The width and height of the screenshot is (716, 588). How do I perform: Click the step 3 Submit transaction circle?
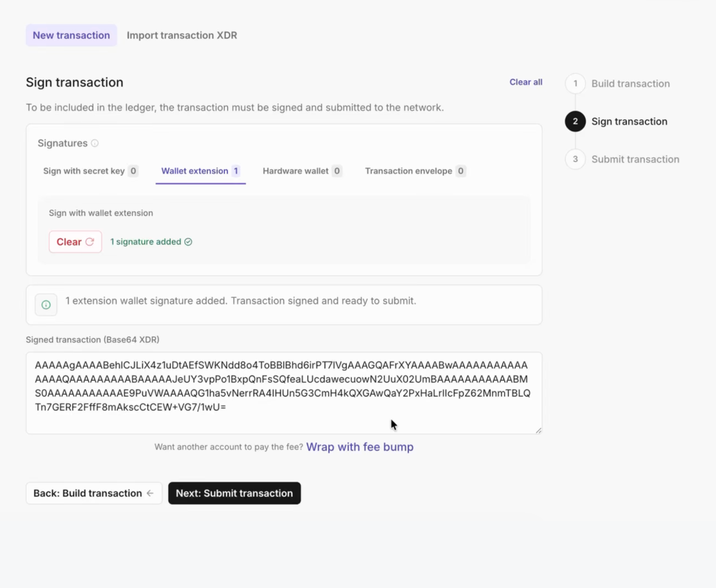[575, 160]
